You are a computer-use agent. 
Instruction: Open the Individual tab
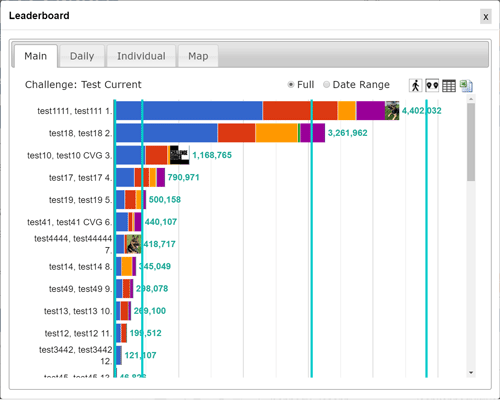[141, 56]
